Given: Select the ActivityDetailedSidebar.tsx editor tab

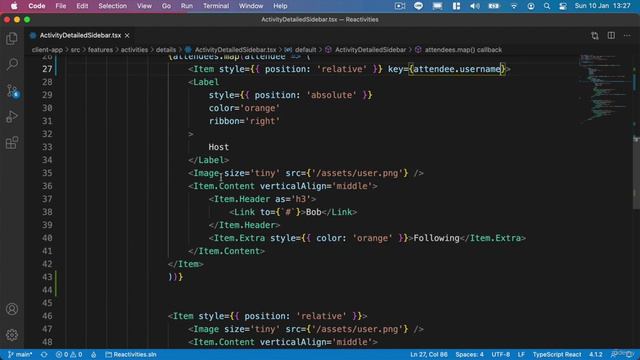Looking at the screenshot, I should (x=80, y=36).
